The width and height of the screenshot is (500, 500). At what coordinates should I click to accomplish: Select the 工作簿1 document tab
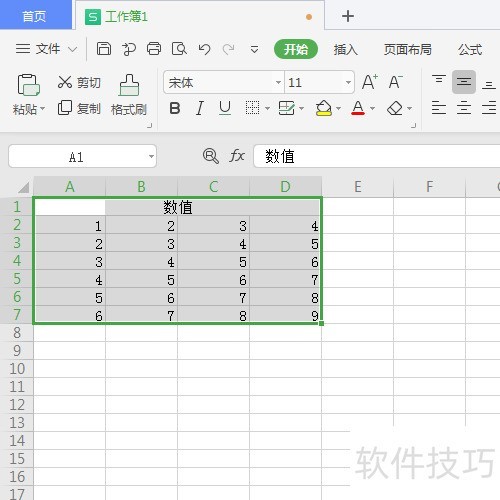point(200,16)
